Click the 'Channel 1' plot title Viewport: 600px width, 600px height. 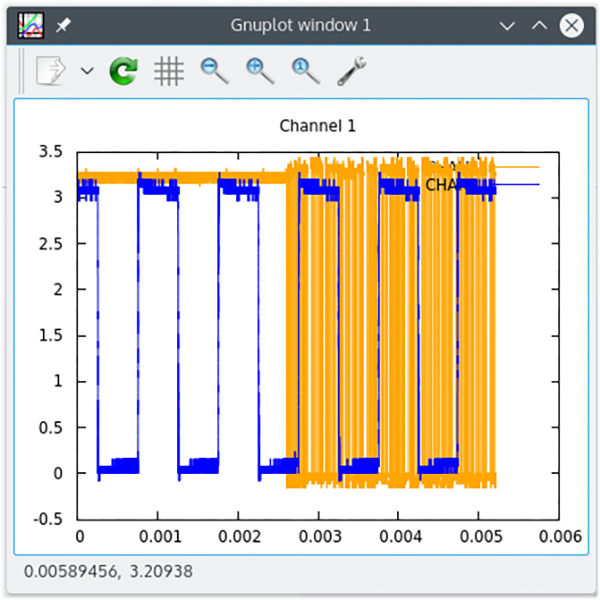(317, 126)
